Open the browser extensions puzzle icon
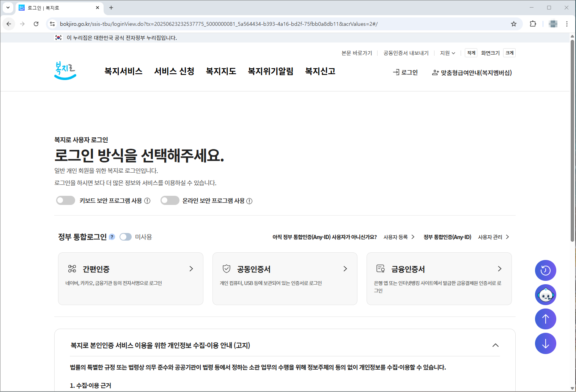 pos(533,24)
